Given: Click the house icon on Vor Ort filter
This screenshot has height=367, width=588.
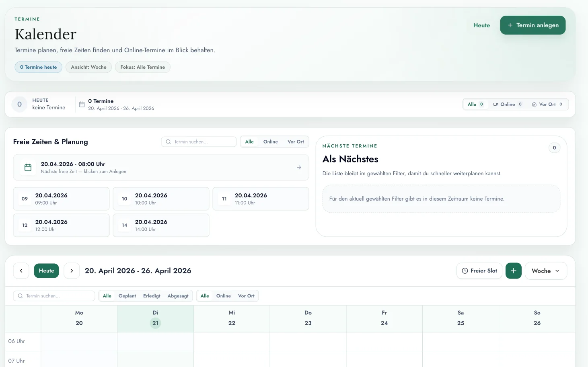Looking at the screenshot, I should (x=534, y=104).
